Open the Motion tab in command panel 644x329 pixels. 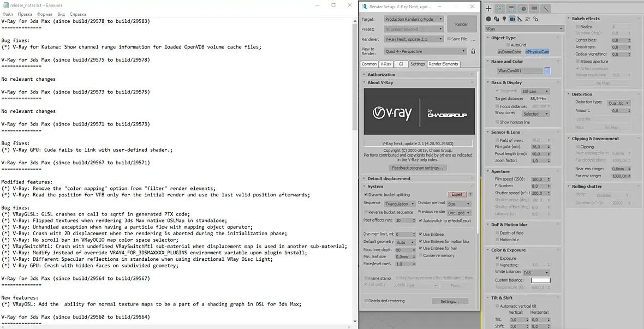point(523,9)
